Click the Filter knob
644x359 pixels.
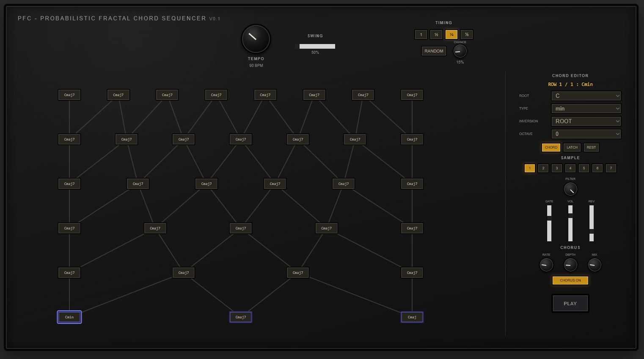(570, 189)
